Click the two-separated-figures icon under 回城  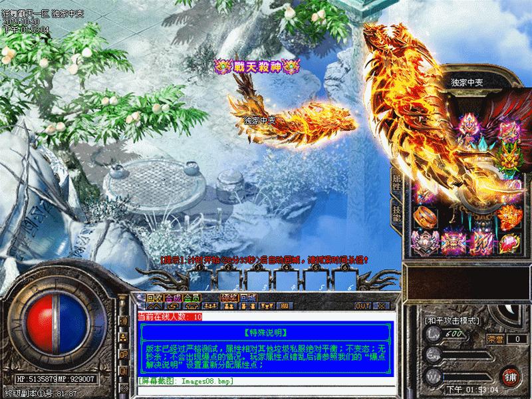click(247, 306)
